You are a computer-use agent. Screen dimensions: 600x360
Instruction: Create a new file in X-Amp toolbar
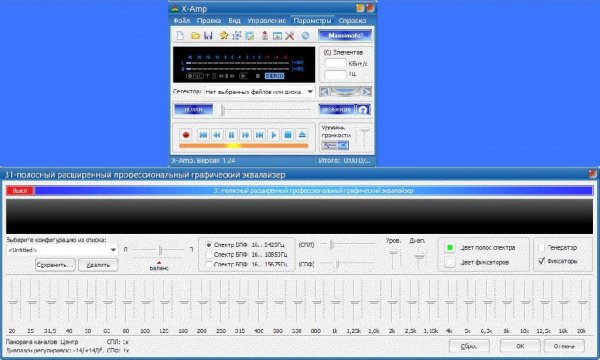[180, 36]
